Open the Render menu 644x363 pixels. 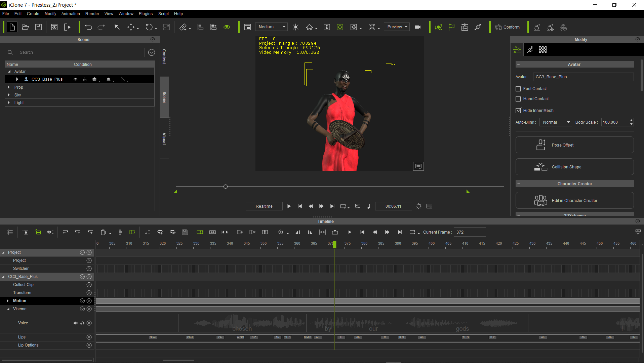[92, 14]
